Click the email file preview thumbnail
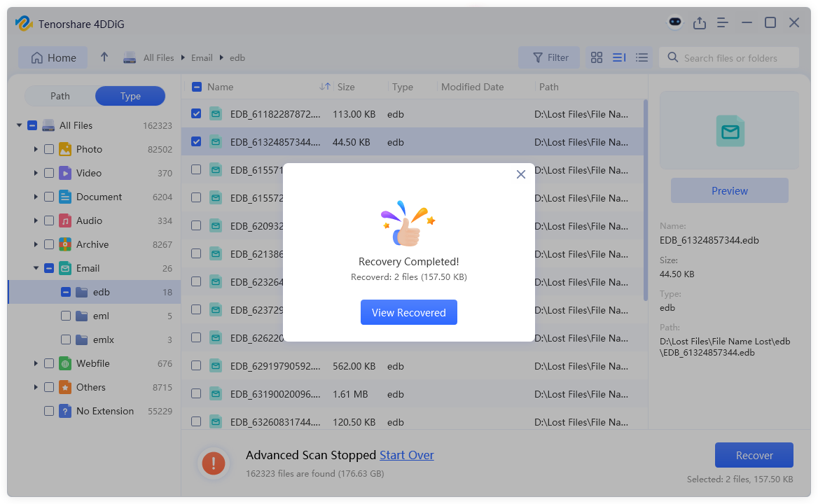Screen dimensions: 818x504 click(729, 130)
